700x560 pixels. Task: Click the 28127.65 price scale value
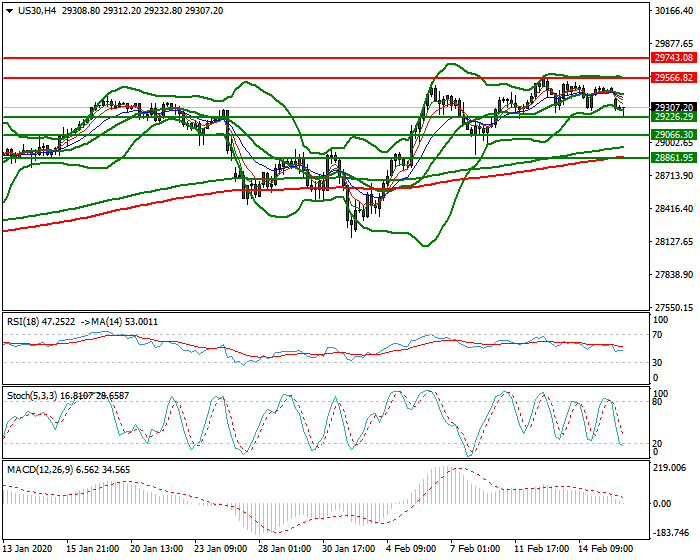(x=674, y=242)
